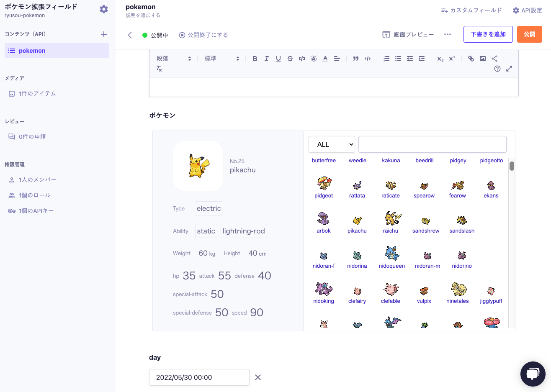
Task: Toggle strikethrough formatting
Action: click(x=290, y=59)
